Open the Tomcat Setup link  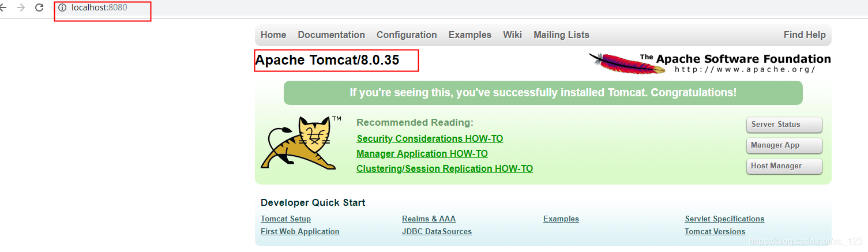(285, 219)
